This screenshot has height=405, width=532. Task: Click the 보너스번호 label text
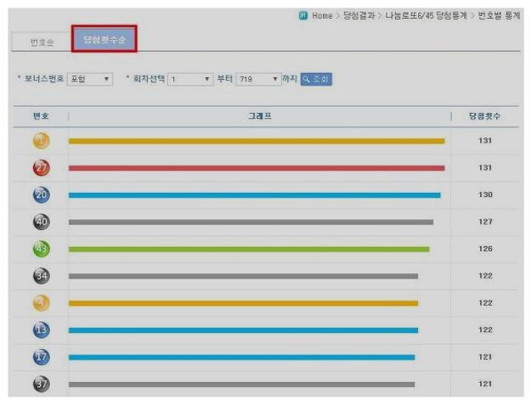click(x=44, y=79)
